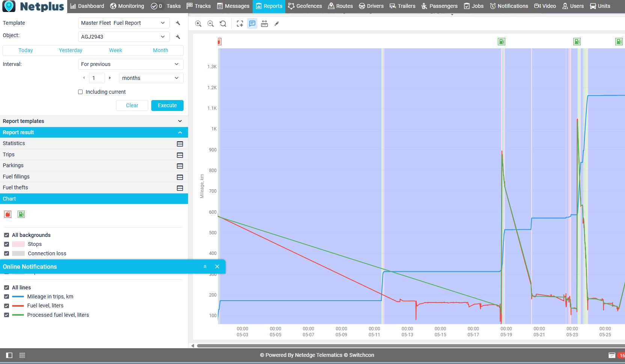
Task: Click the Netplus logo
Action: point(33,6)
